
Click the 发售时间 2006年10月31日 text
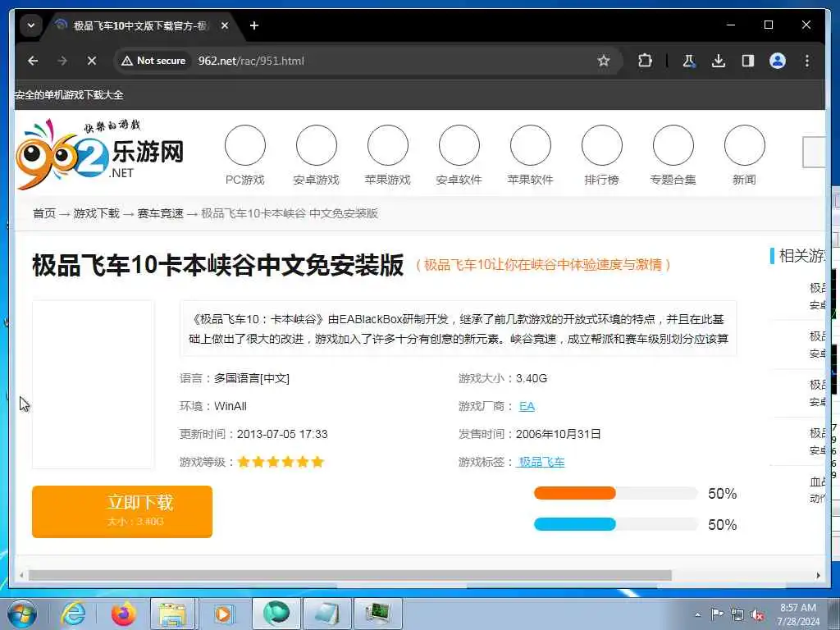(x=529, y=434)
